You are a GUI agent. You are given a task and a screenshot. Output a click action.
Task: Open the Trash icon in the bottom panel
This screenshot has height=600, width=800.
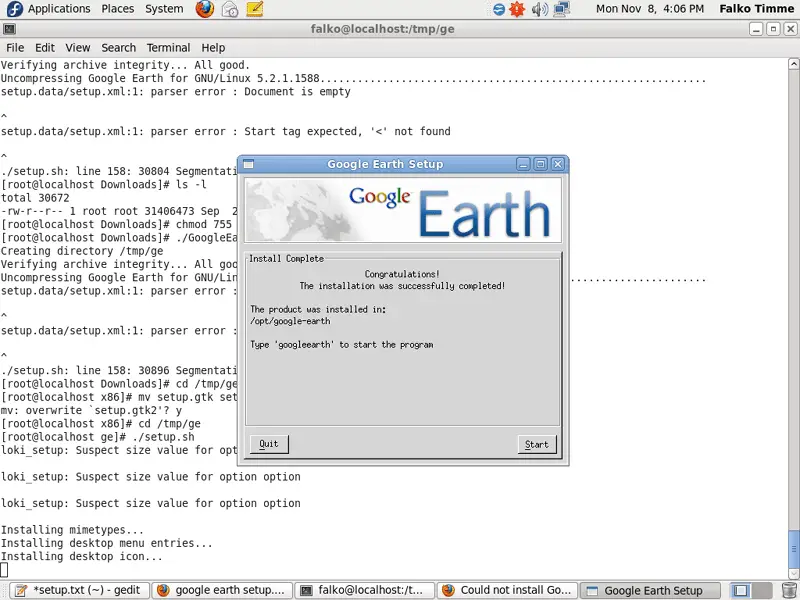(789, 590)
